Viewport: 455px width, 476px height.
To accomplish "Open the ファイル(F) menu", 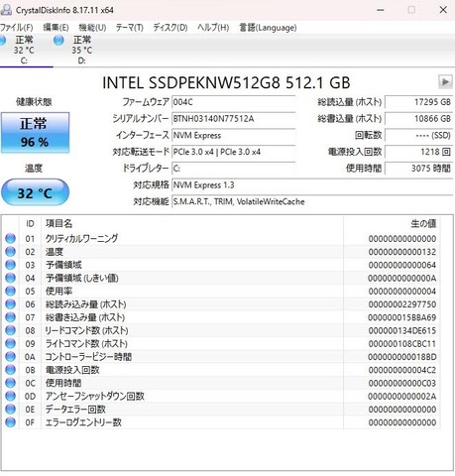I will tap(17, 28).
